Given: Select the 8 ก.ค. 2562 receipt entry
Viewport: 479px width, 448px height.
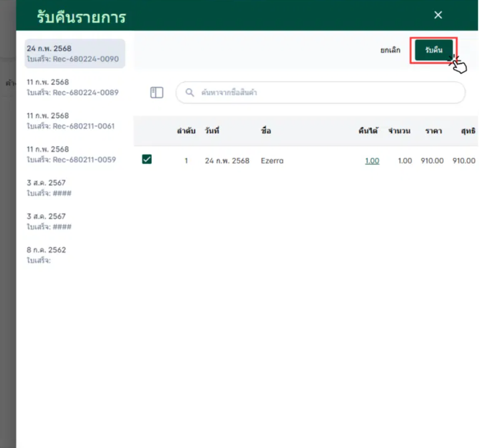Looking at the screenshot, I should click(x=75, y=255).
